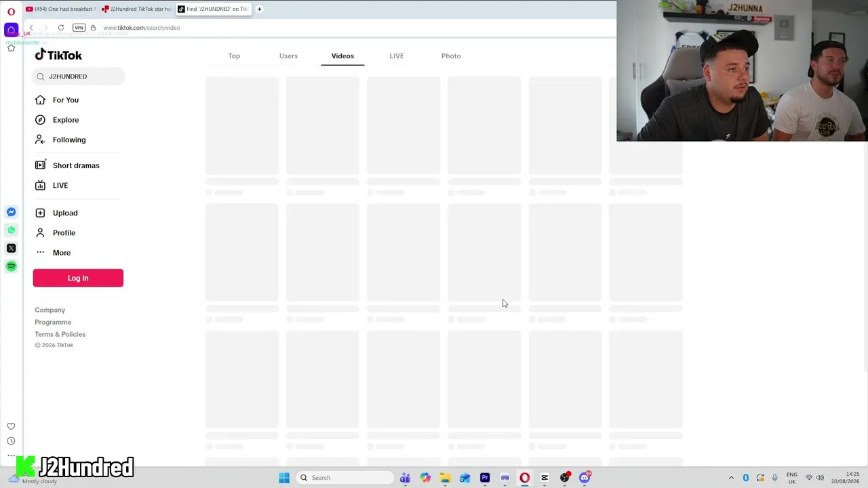Open Wi-Fi network settings tray icon
The image size is (868, 488).
coord(808,478)
